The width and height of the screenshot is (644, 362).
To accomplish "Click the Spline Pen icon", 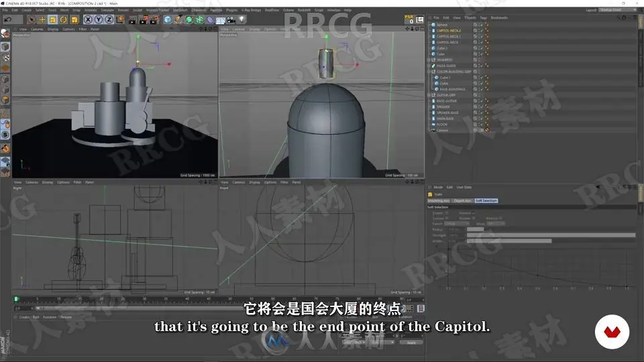I will click(x=178, y=19).
